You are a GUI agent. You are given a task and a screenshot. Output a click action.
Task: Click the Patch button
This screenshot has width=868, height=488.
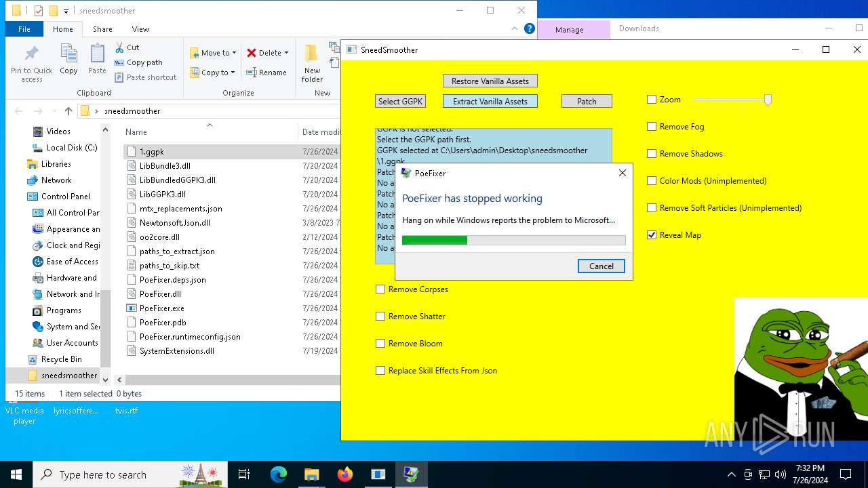click(587, 101)
